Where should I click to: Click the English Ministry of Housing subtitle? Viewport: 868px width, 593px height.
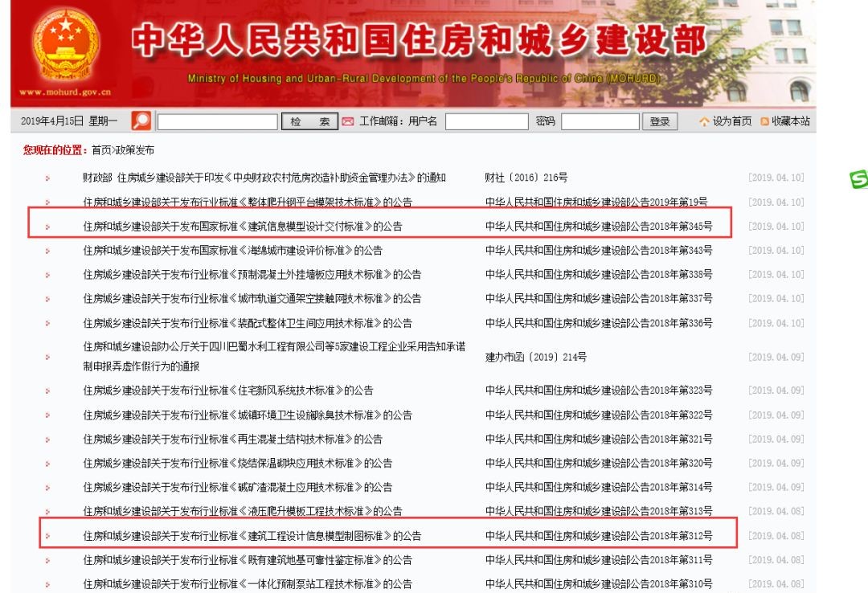pyautogui.click(x=424, y=79)
